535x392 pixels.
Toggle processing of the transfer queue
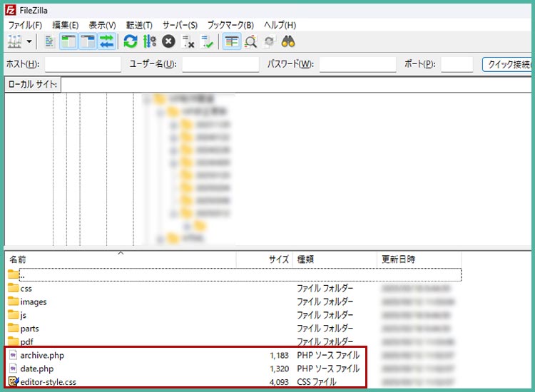click(150, 41)
